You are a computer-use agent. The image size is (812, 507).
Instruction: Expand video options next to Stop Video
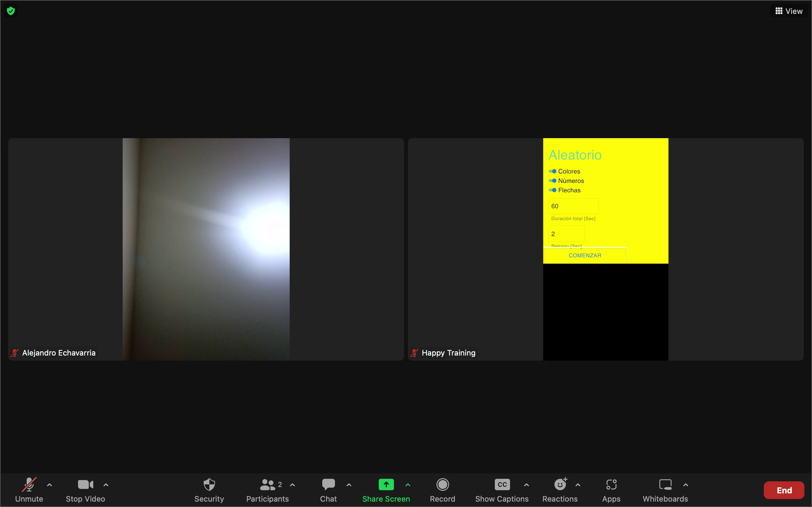pyautogui.click(x=106, y=485)
